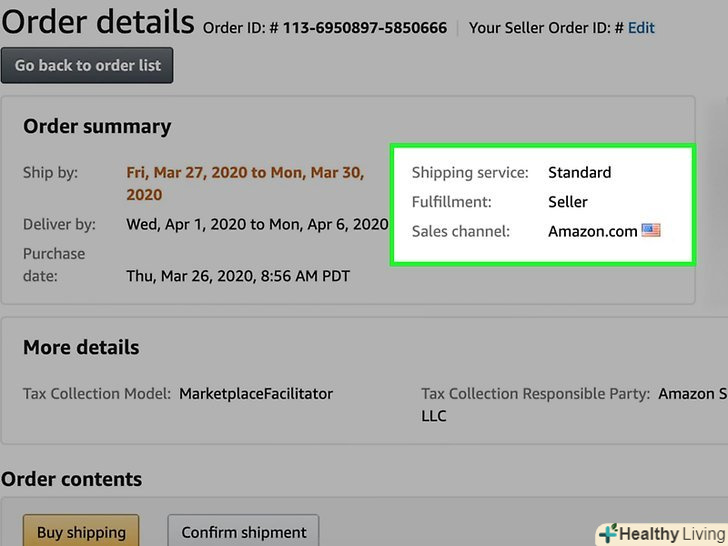
Task: Click the Tax Collection Responsible Party label
Action: point(535,394)
